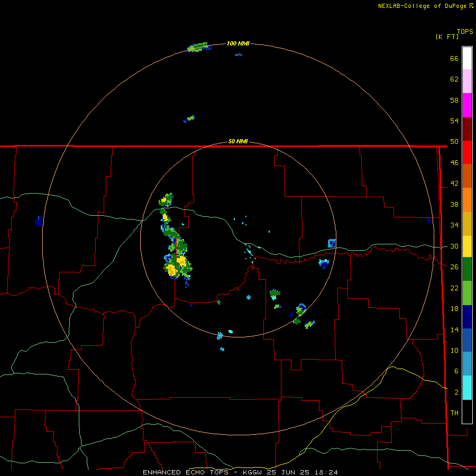Image resolution: width=476 pixels, height=476 pixels.
Task: Click the TOPS legend title
Action: (465, 32)
